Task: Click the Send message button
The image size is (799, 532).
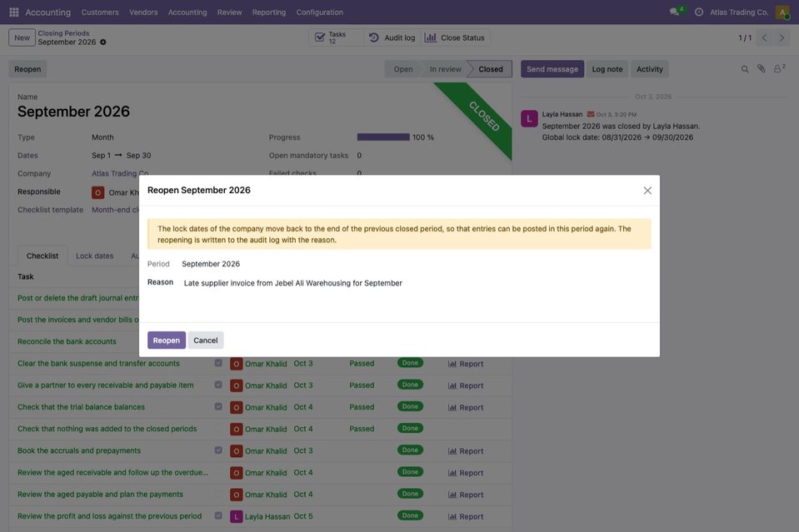Action: (x=552, y=69)
